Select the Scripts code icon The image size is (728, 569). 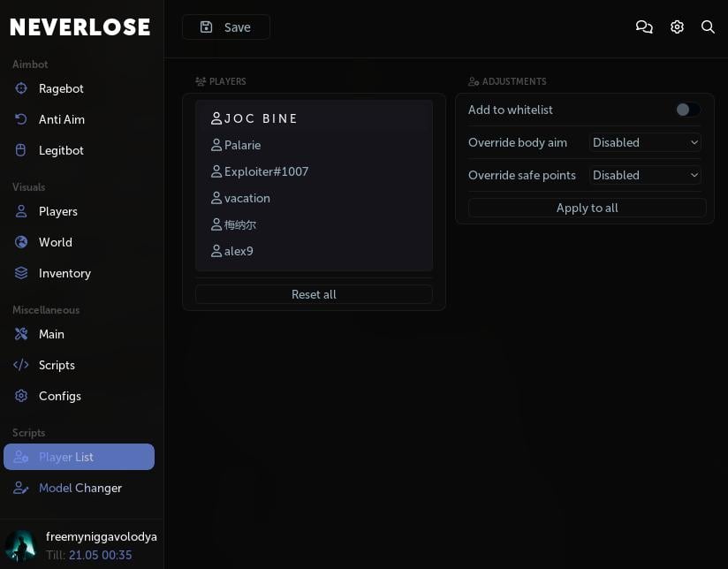click(x=21, y=365)
